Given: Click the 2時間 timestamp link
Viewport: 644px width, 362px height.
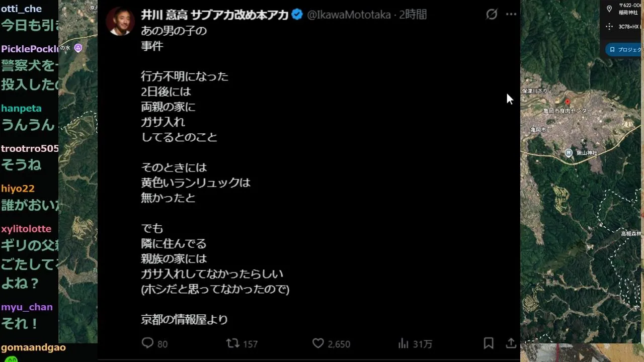Looking at the screenshot, I should [x=413, y=15].
